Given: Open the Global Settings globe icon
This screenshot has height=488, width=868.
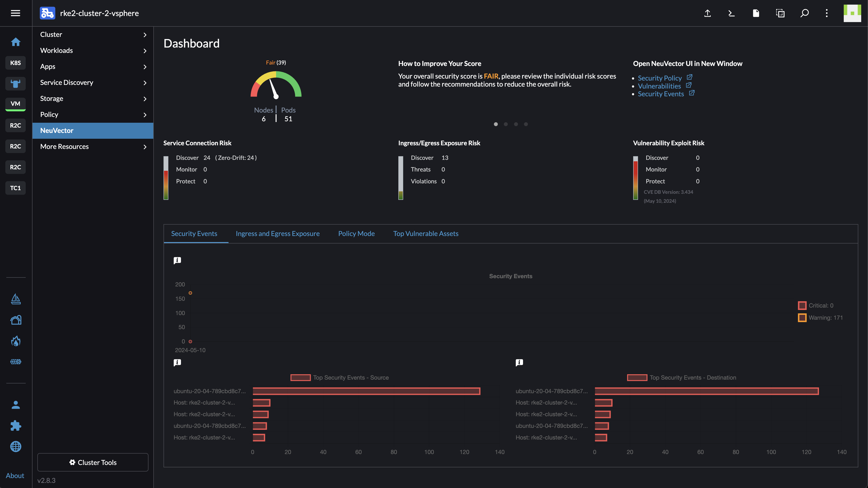Looking at the screenshot, I should tap(16, 447).
